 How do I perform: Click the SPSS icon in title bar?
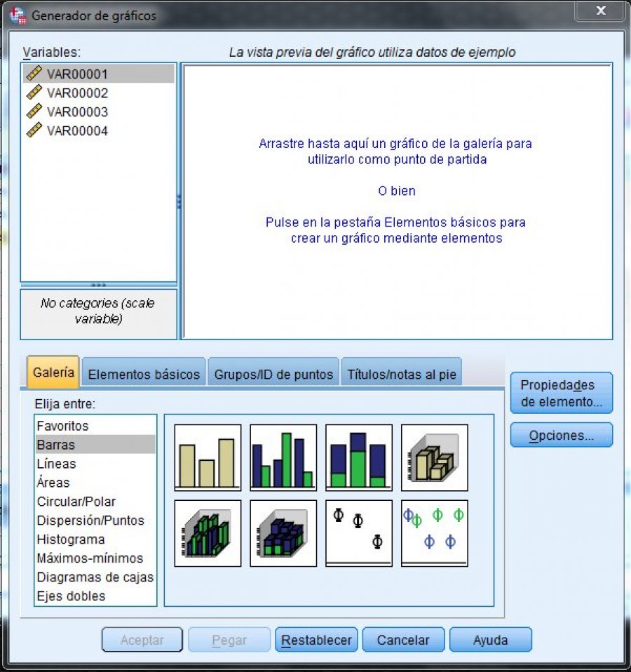18,16
